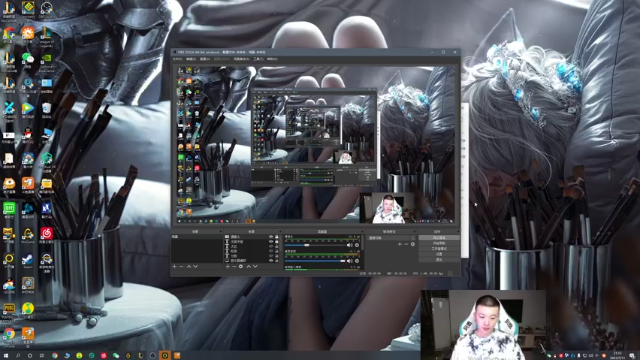Toggle the lock on the first source
This screenshot has width=640, height=360.
pos(277,237)
